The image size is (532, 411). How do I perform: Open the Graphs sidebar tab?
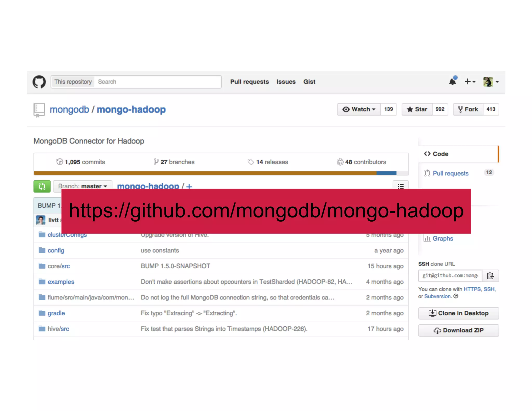[x=438, y=238]
